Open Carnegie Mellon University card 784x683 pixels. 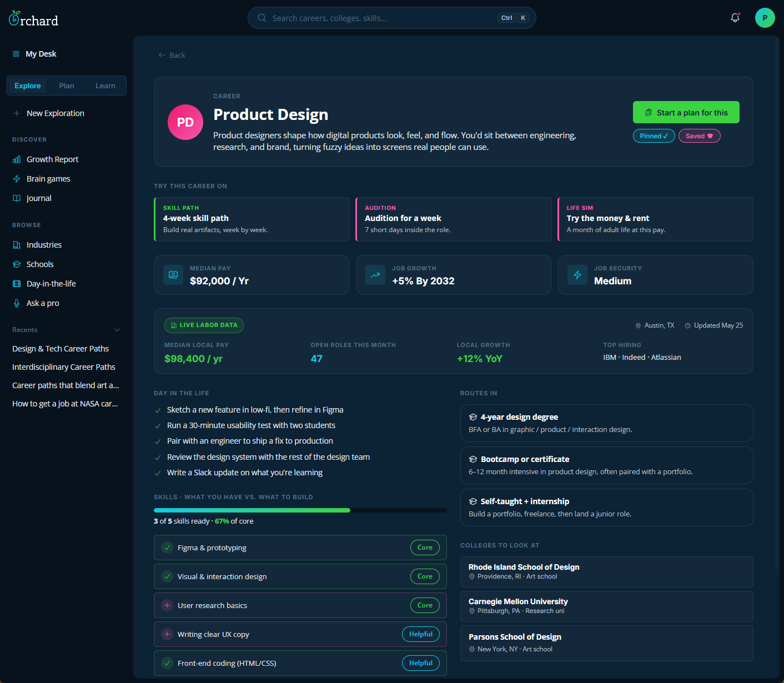click(607, 606)
